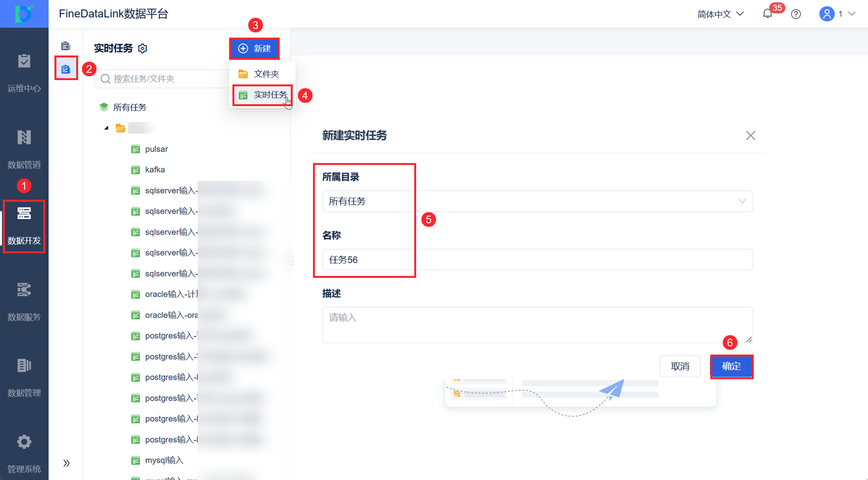Cancel the dialog with 取消
This screenshot has width=868, height=480.
point(680,366)
